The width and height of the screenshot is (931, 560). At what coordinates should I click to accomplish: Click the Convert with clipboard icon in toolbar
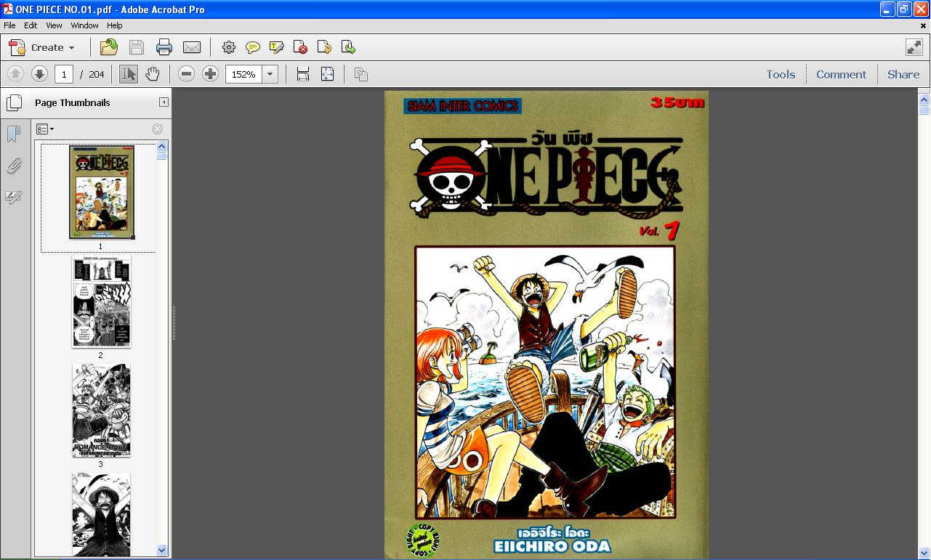pos(361,74)
